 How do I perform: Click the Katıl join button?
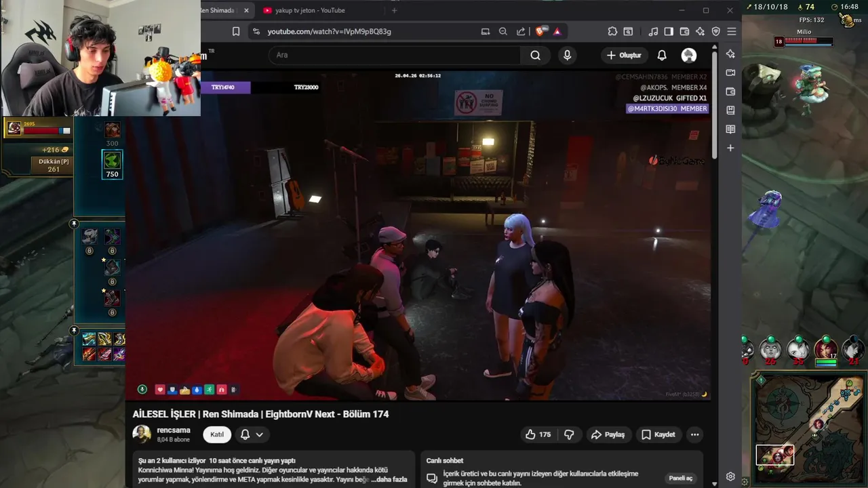tap(217, 434)
